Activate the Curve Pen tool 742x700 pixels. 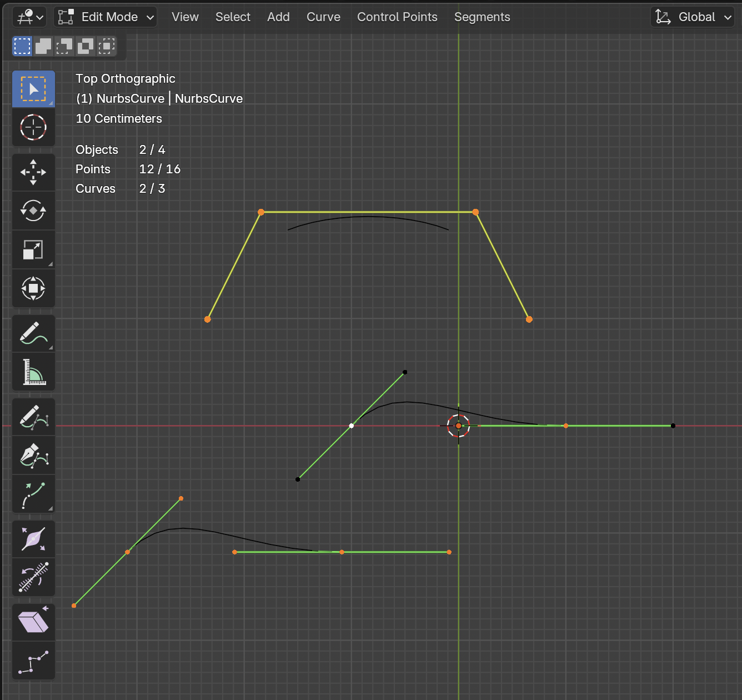click(x=33, y=455)
